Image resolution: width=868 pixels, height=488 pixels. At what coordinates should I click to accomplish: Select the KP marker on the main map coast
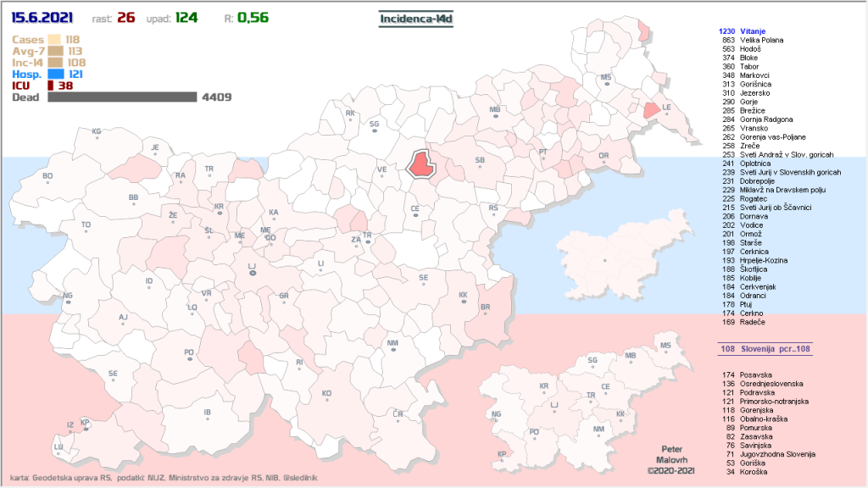[85, 426]
